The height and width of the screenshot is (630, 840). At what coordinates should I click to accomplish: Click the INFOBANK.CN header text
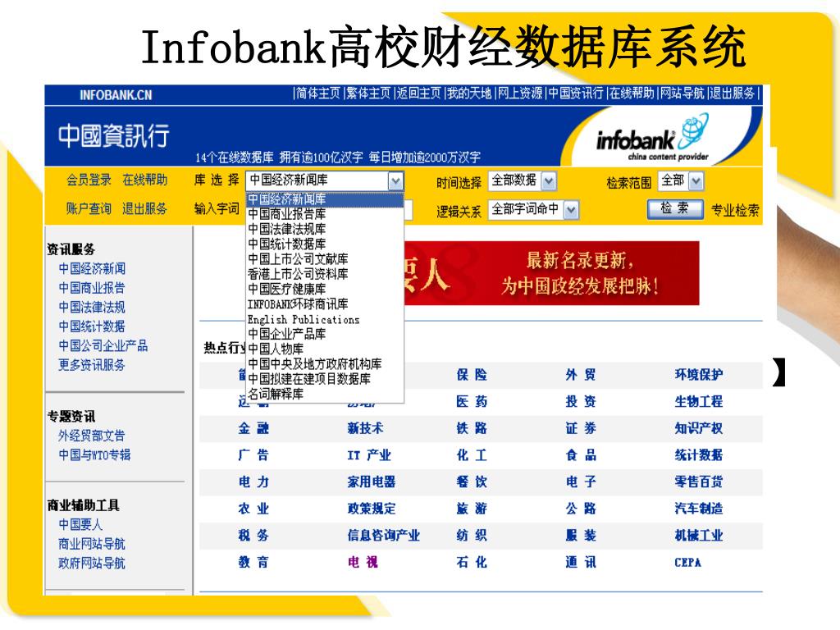click(x=116, y=95)
